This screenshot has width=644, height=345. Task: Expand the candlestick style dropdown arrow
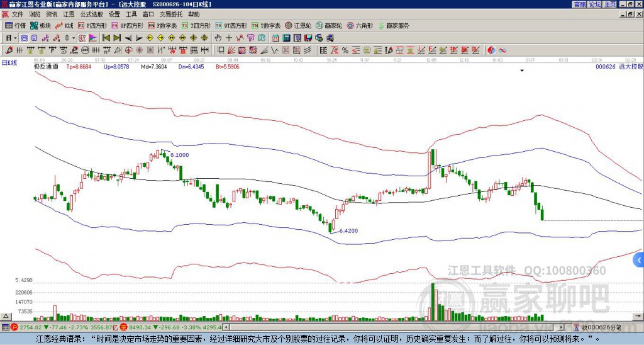click(74, 38)
